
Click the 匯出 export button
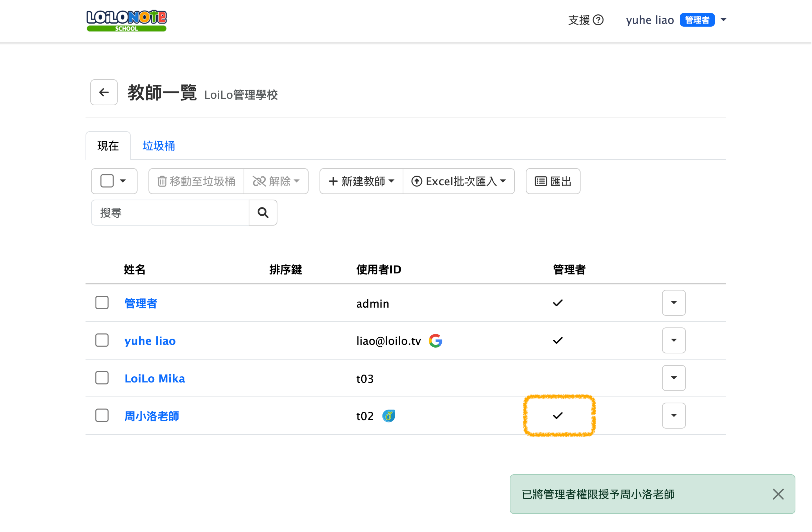click(x=553, y=181)
